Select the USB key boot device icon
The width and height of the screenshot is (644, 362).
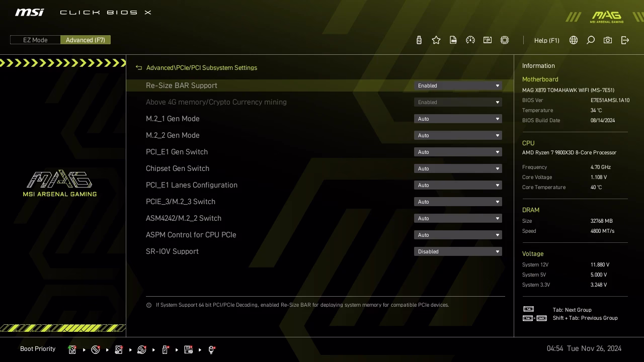point(165,349)
